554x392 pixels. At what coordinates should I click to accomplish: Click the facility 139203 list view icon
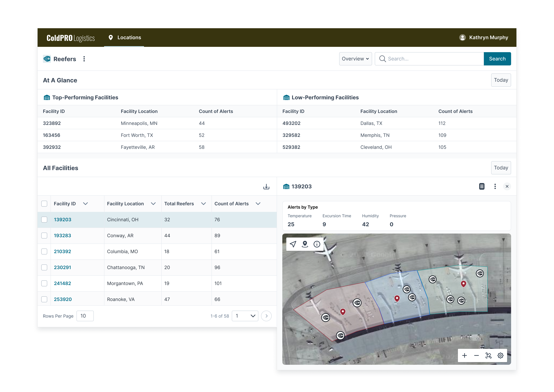(482, 186)
